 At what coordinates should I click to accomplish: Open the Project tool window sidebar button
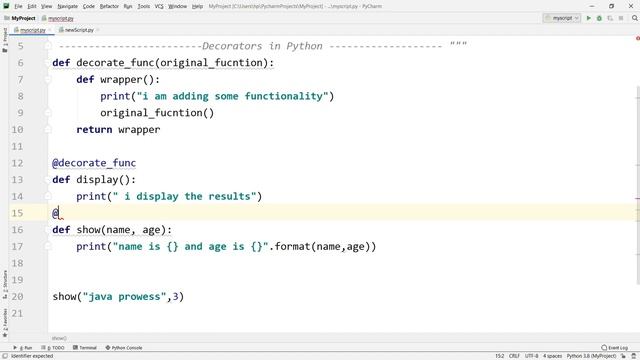tap(5, 39)
